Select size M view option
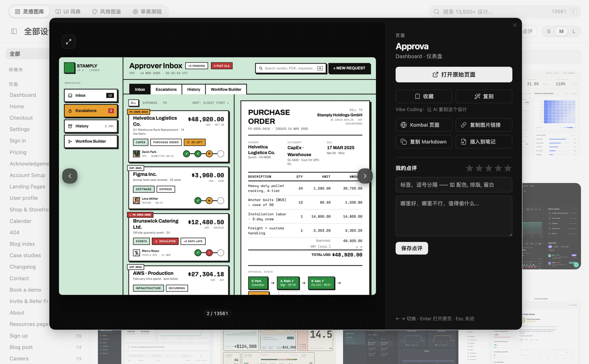The image size is (589, 364). [561, 31]
